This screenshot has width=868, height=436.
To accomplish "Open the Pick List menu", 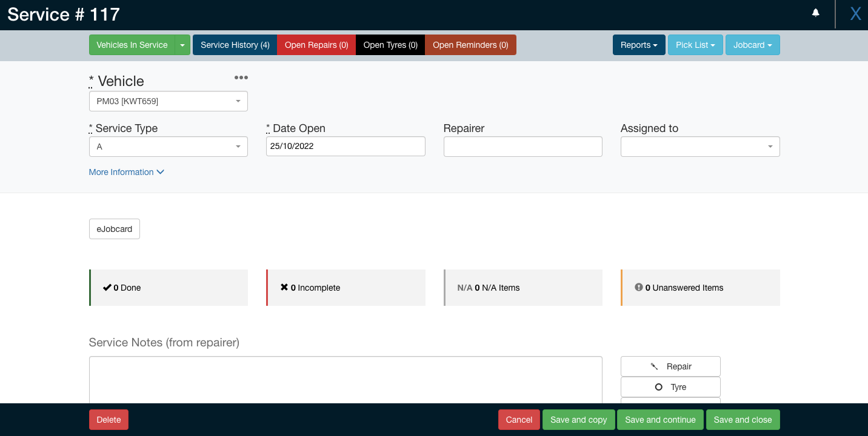I will point(695,45).
